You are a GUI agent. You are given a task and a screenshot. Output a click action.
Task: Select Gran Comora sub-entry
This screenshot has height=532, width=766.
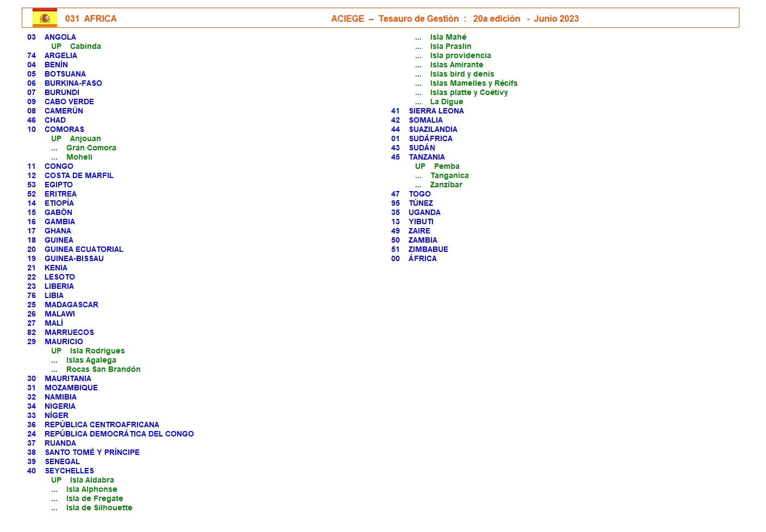pos(91,148)
